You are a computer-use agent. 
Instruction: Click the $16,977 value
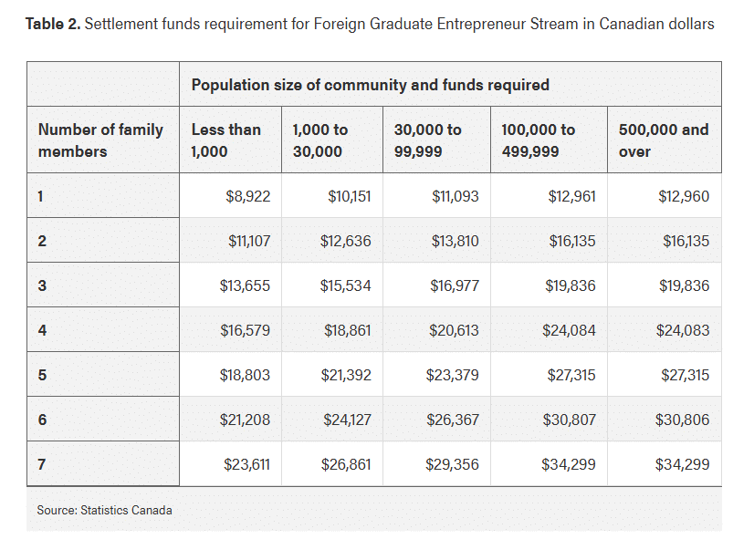(454, 286)
